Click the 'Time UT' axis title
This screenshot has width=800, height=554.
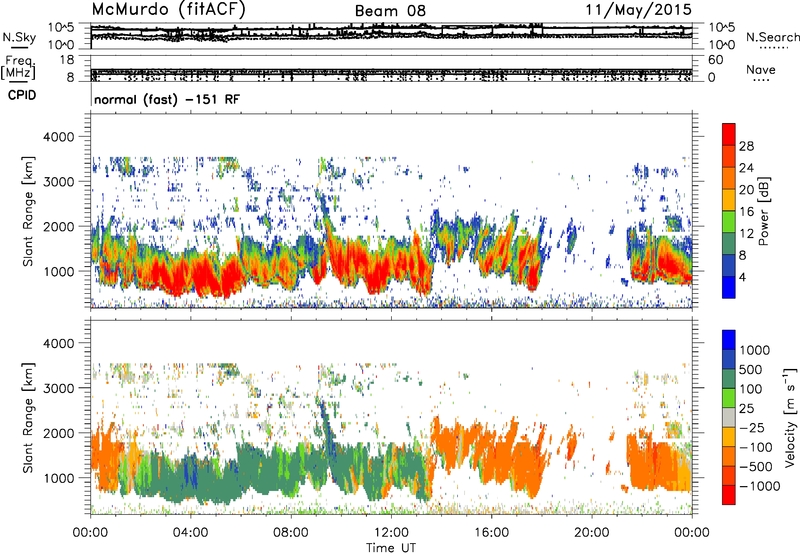click(x=391, y=548)
